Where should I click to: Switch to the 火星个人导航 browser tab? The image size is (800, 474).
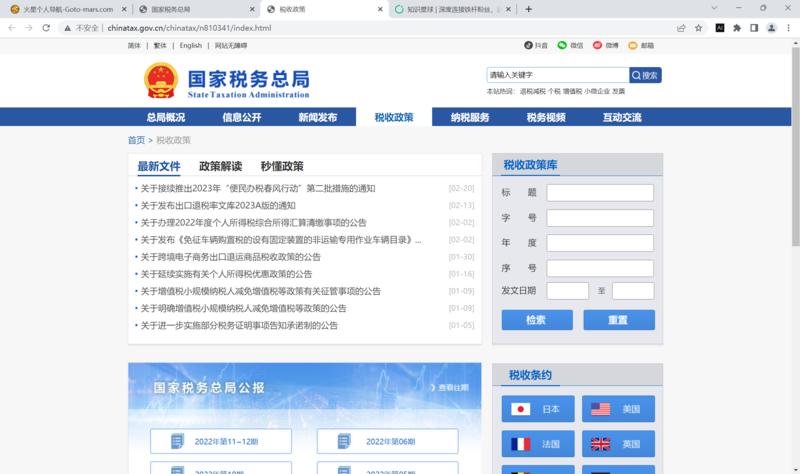(68, 9)
